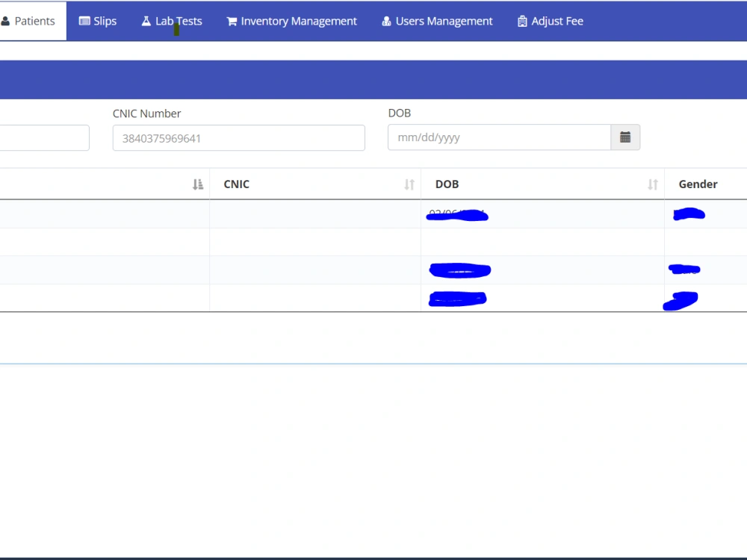Viewport: 747px width, 560px height.
Task: Sort table by DOB column
Action: point(542,184)
